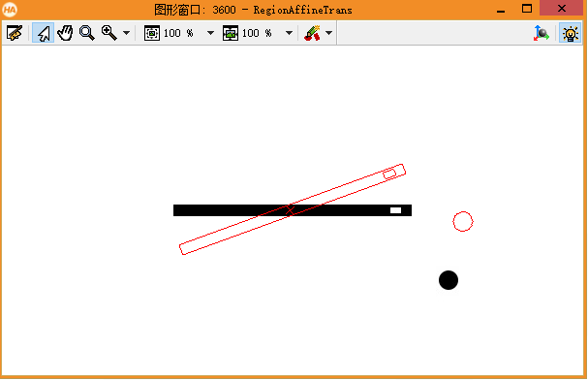
Task: Activate the hand pan tool
Action: point(65,33)
